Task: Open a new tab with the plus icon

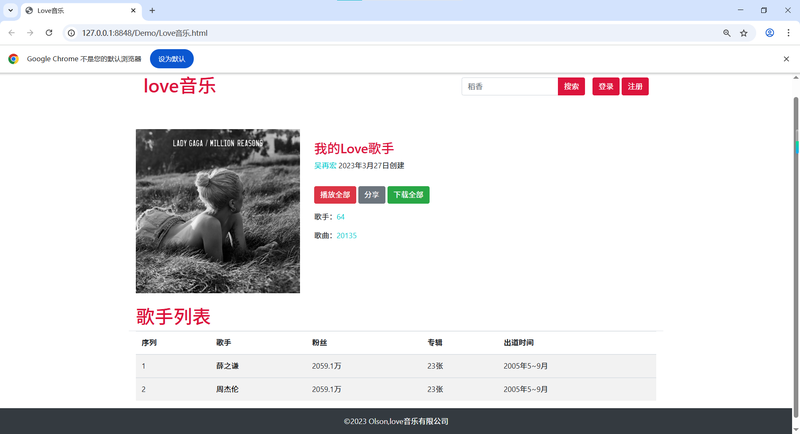Action: point(152,10)
